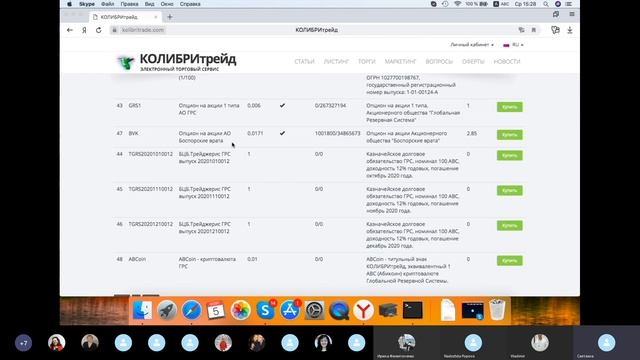640x360 pixels.
Task: Click Купить in the BVK row
Action: pos(509,135)
